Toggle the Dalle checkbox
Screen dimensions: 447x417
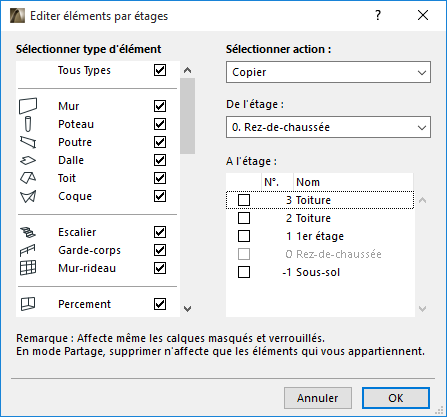coord(160,160)
